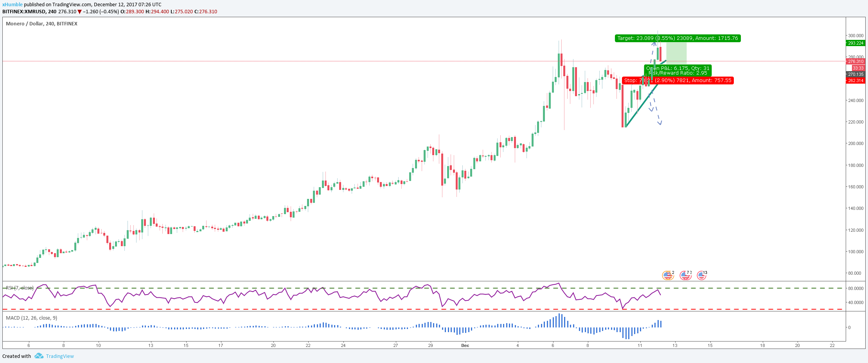Open the US economic event marker numbered 13
The height and width of the screenshot is (363, 868).
[702, 275]
